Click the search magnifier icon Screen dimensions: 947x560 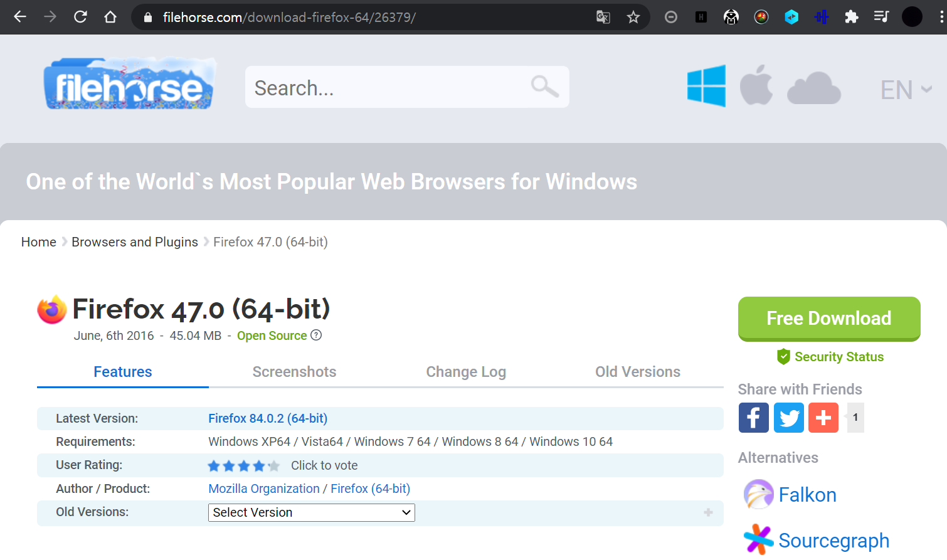pos(544,87)
